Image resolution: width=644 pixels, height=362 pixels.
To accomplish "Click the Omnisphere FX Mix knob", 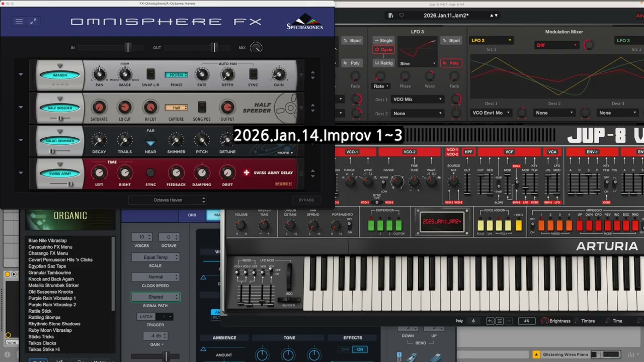I will [x=256, y=48].
